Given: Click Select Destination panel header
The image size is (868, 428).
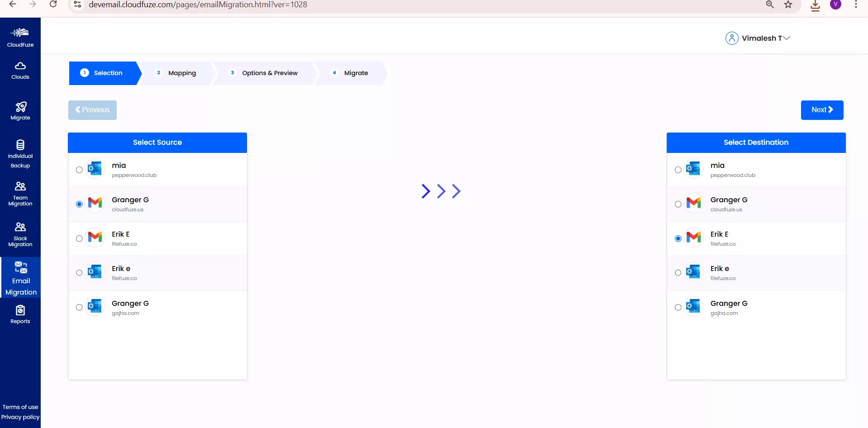Looking at the screenshot, I should pyautogui.click(x=756, y=143).
